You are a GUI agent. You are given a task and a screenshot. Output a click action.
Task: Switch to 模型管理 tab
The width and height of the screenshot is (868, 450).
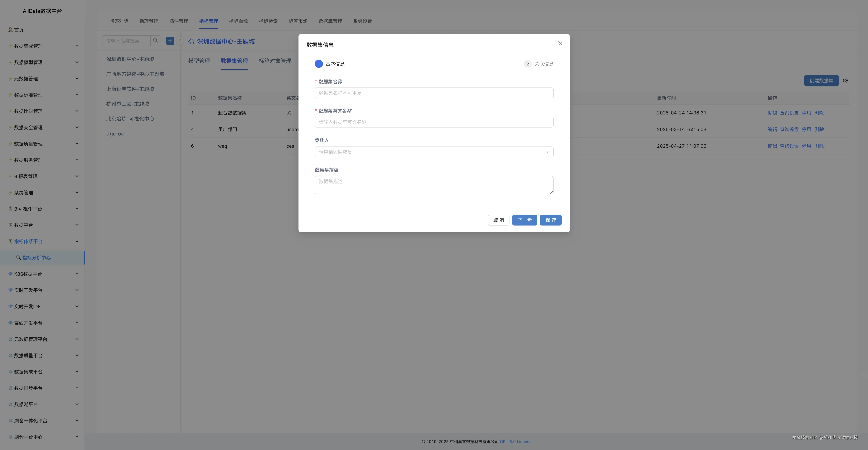(x=199, y=61)
